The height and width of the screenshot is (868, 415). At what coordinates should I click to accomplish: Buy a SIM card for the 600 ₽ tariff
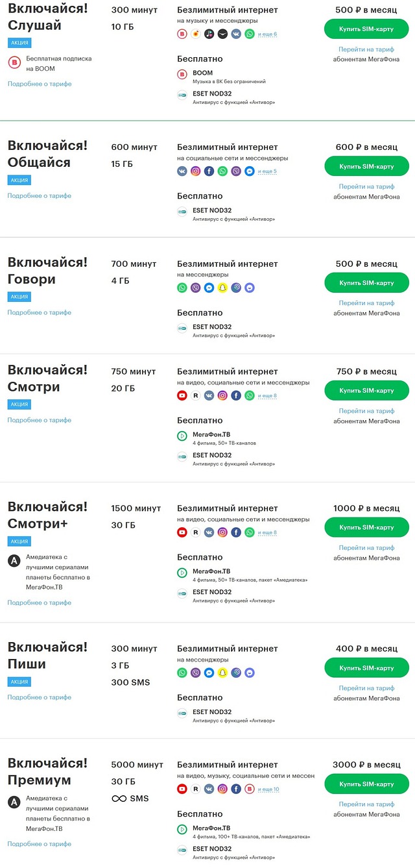(x=366, y=166)
